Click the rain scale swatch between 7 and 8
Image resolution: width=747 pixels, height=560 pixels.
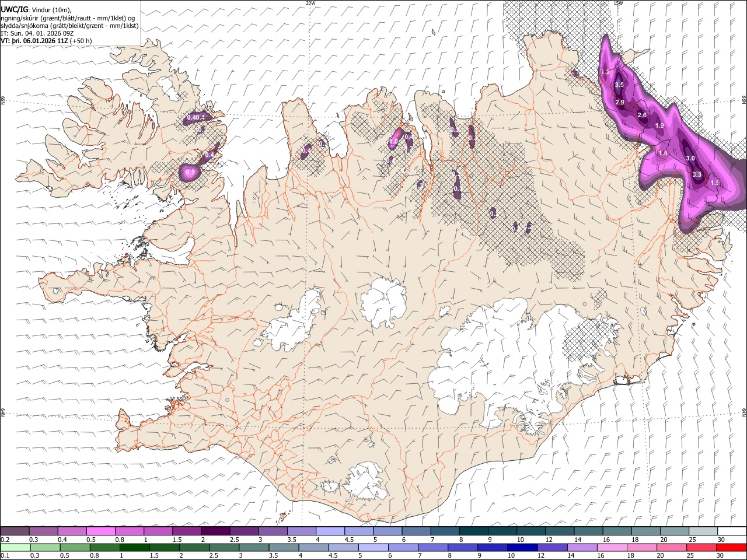point(433,547)
